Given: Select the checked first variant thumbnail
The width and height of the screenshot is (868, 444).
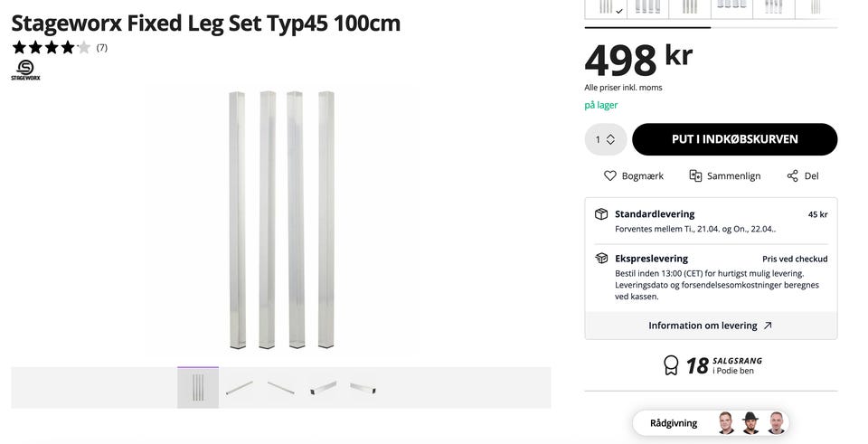Looking at the screenshot, I should click(x=605, y=7).
